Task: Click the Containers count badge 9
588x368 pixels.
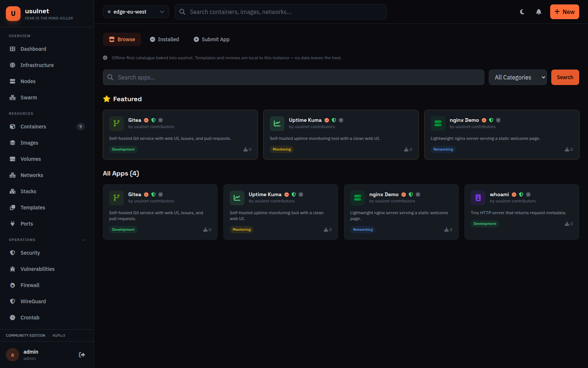Action: pyautogui.click(x=80, y=127)
